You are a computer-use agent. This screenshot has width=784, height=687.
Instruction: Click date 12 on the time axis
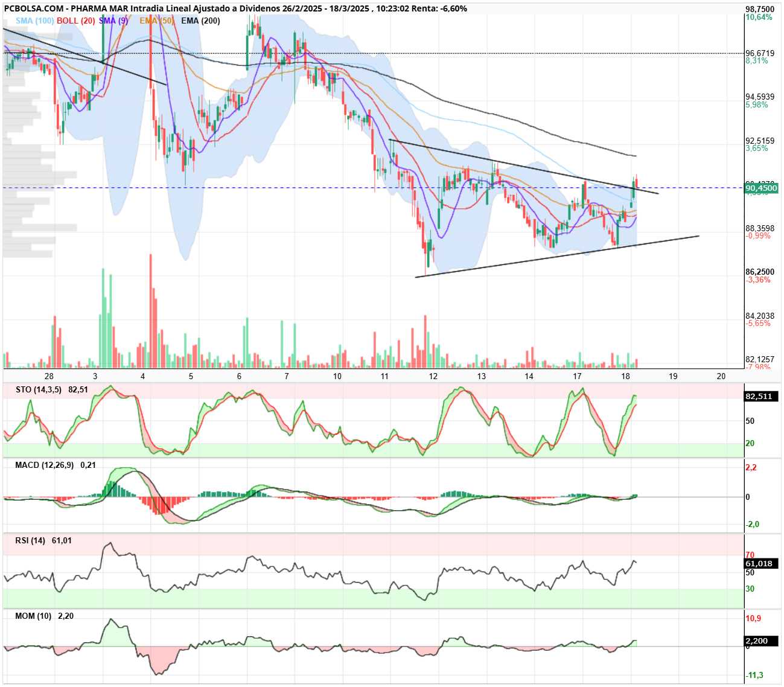pyautogui.click(x=433, y=376)
